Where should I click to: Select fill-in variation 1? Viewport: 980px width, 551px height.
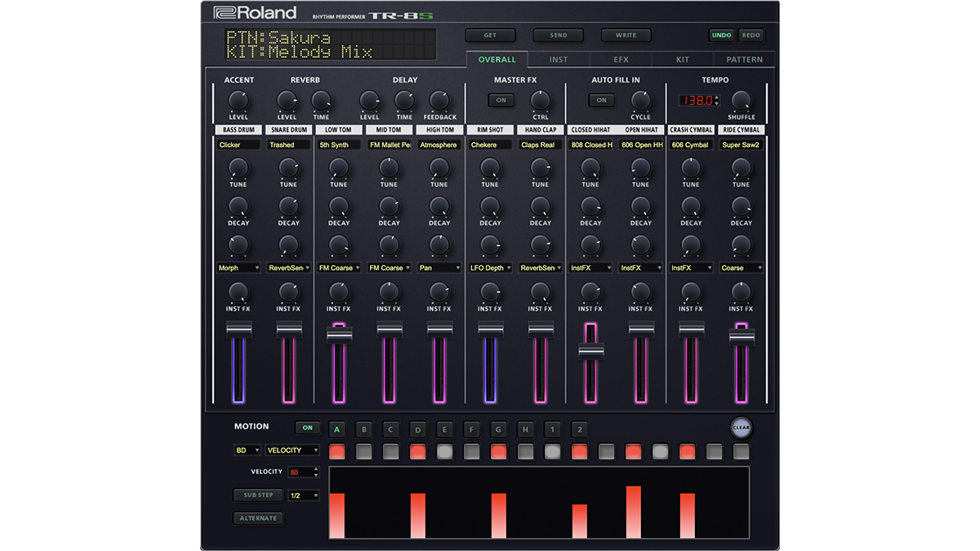(552, 429)
